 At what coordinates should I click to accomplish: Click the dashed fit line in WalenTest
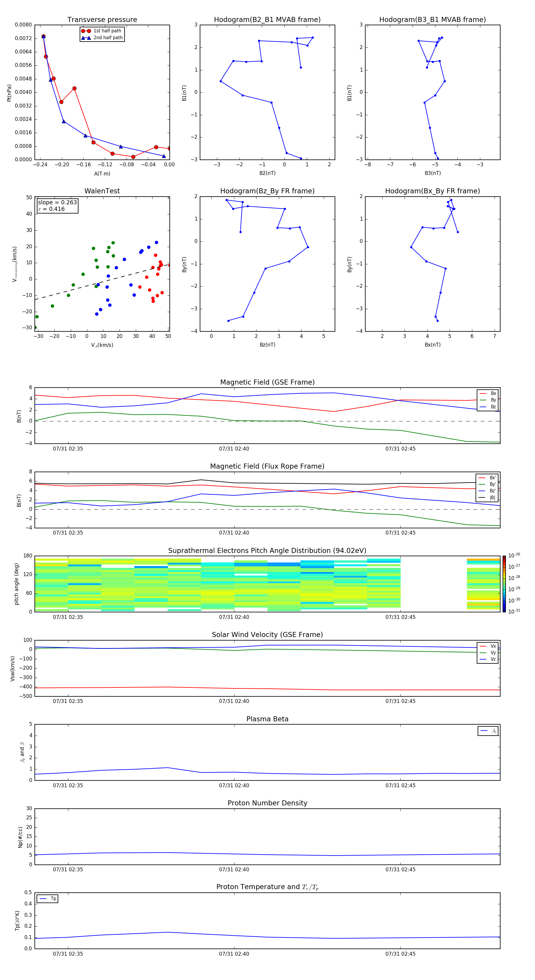point(102,282)
